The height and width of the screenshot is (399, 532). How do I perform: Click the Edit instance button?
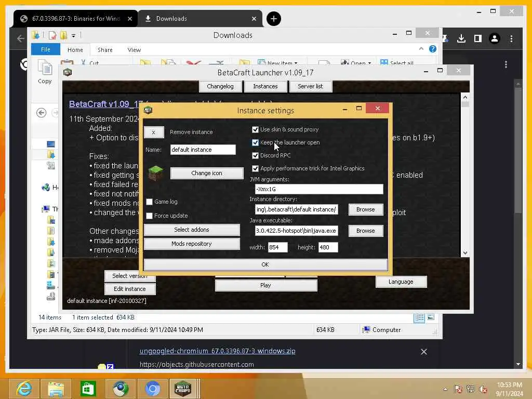point(130,289)
